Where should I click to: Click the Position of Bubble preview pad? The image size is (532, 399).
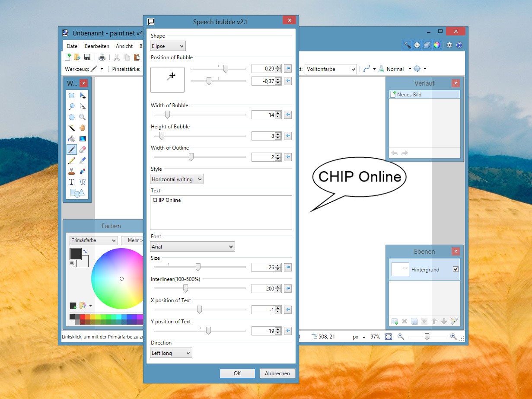click(x=167, y=80)
